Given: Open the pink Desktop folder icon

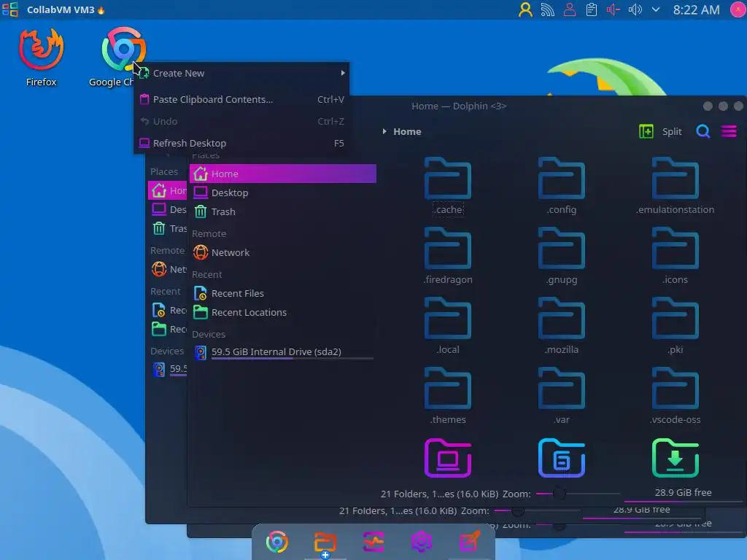Looking at the screenshot, I should [448, 458].
